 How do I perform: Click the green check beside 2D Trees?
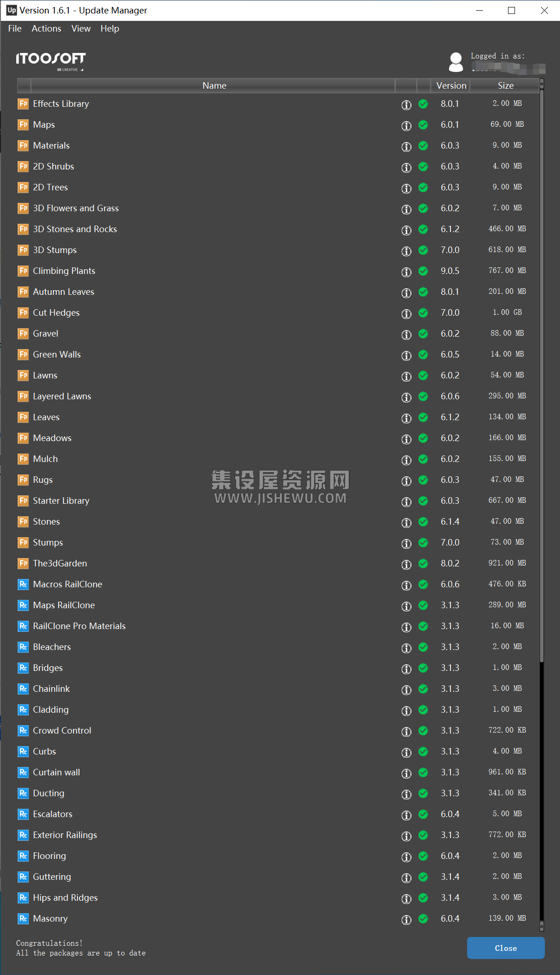tap(423, 187)
